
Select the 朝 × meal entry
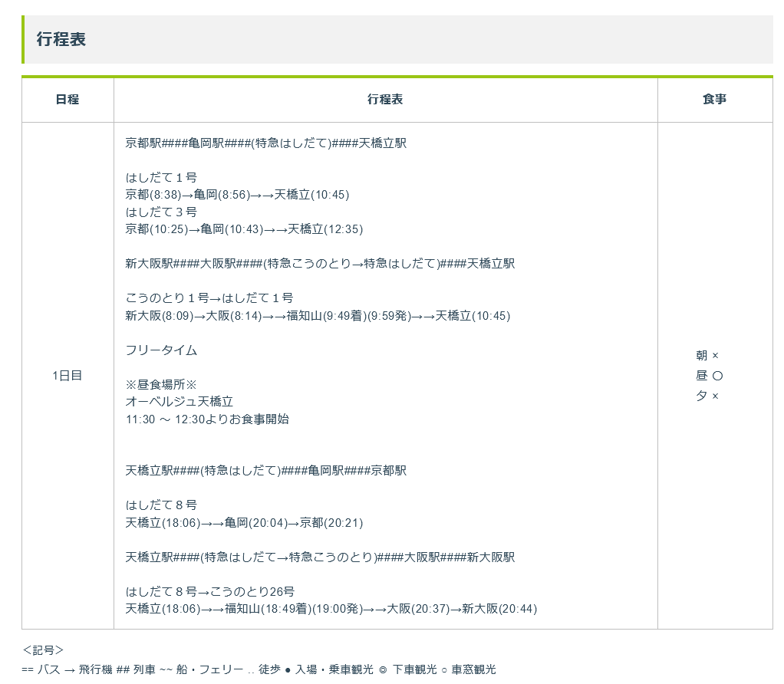click(x=707, y=356)
